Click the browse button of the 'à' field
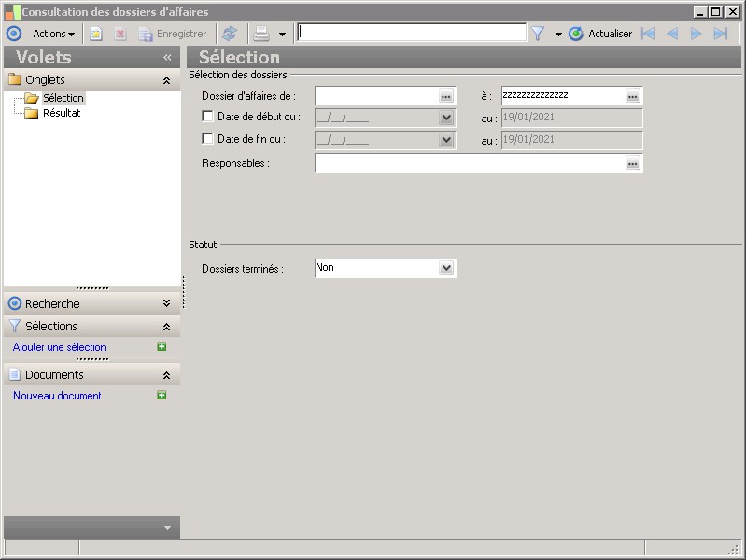Viewport: 746px width, 560px height. coord(632,96)
